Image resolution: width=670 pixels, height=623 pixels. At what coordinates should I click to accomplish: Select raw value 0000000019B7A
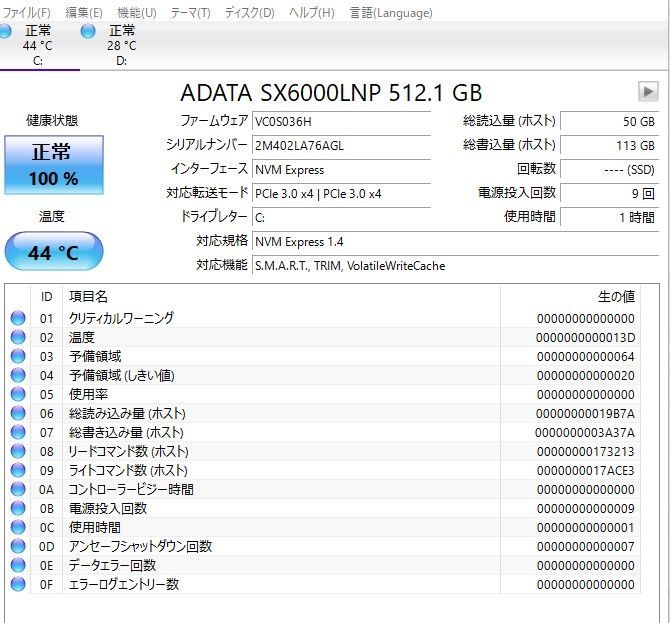point(585,414)
